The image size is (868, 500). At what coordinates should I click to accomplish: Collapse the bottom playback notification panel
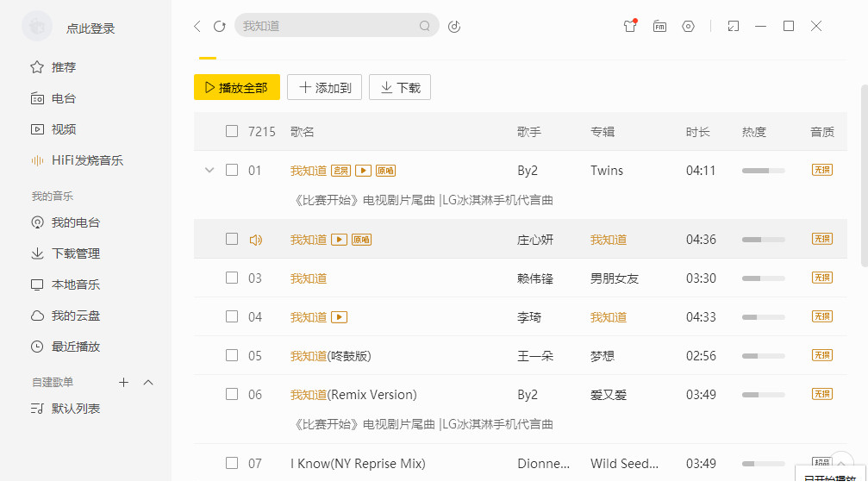pos(840,463)
